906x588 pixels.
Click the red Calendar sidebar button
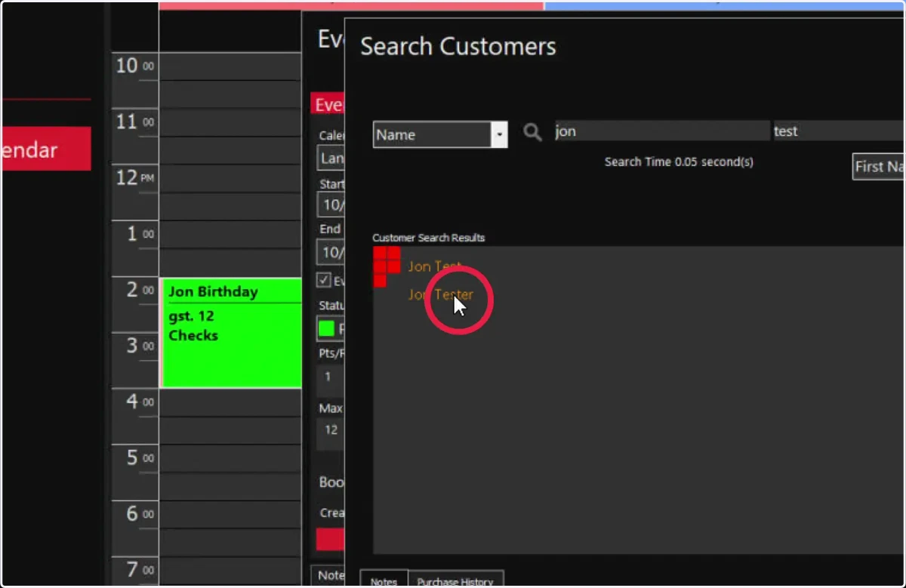(x=46, y=149)
